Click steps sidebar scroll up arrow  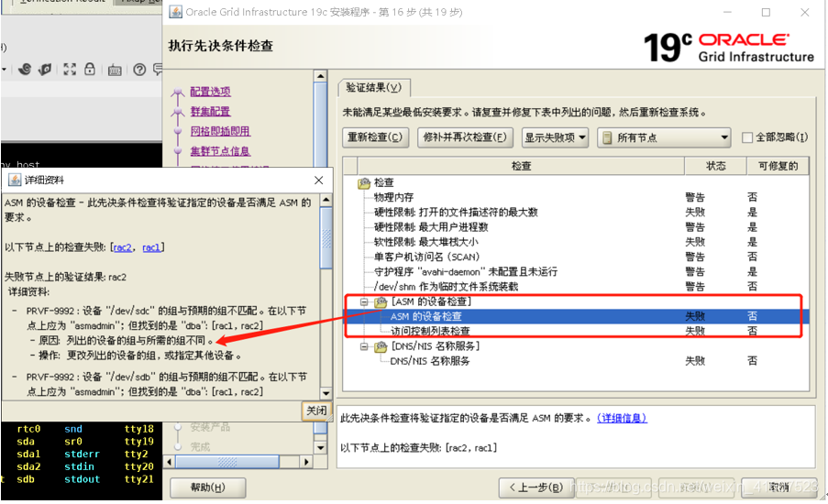(x=320, y=76)
